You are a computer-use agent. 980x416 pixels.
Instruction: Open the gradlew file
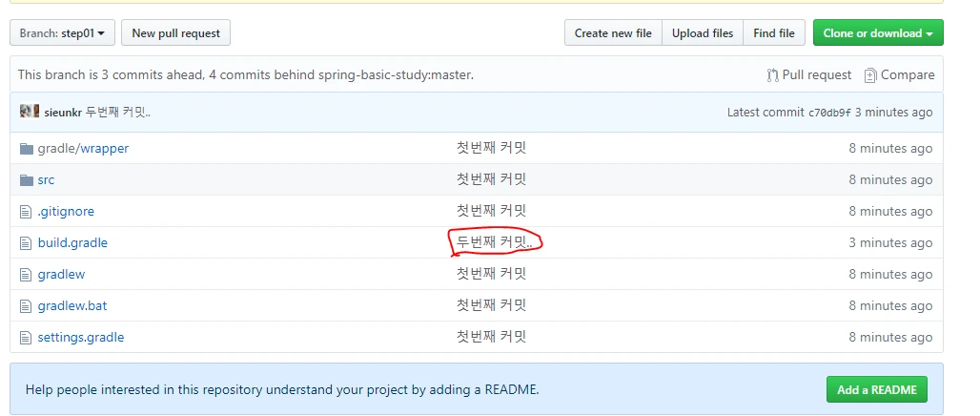(61, 274)
